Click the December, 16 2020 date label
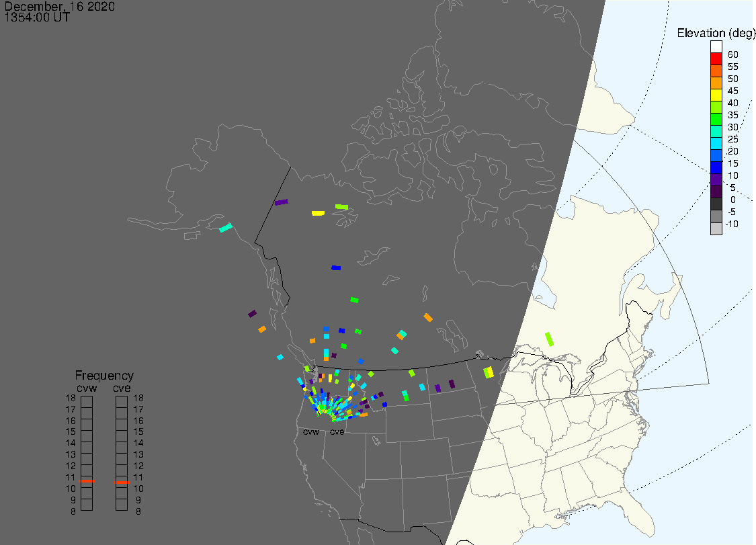 coord(60,6)
